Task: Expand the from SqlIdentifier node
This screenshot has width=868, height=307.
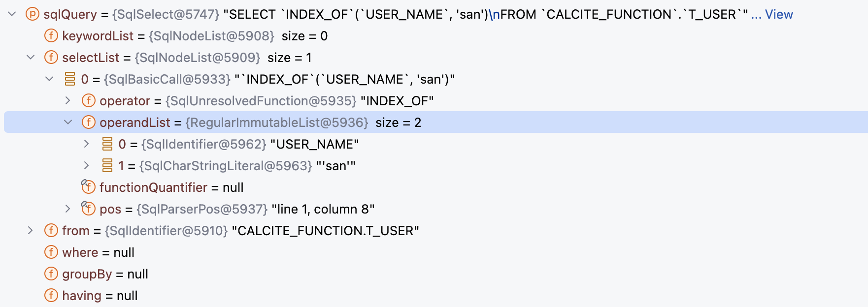Action: pyautogui.click(x=31, y=231)
